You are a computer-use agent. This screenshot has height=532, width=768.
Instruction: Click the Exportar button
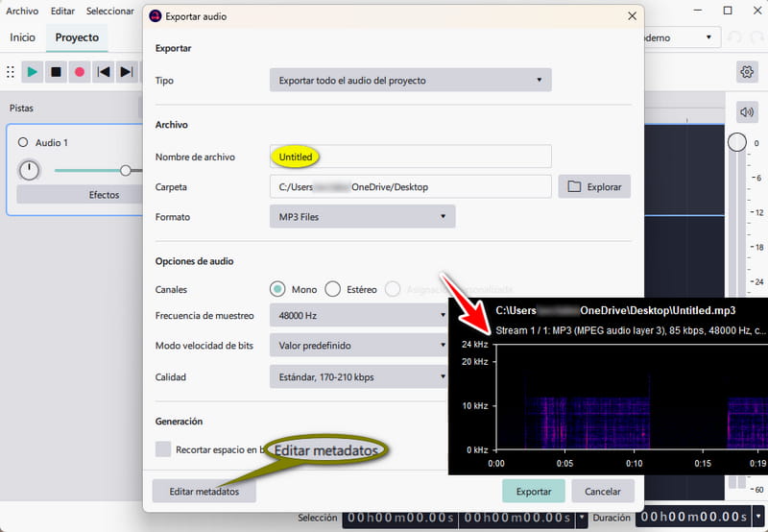point(534,491)
